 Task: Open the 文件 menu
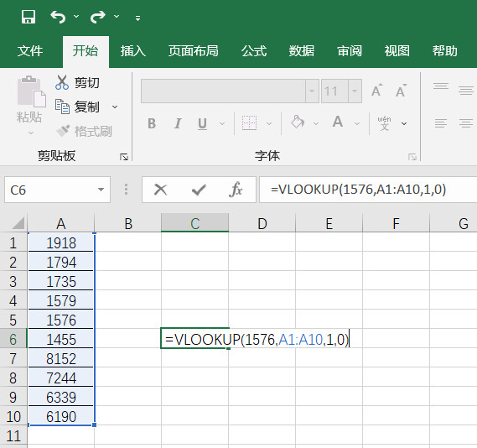[30, 51]
